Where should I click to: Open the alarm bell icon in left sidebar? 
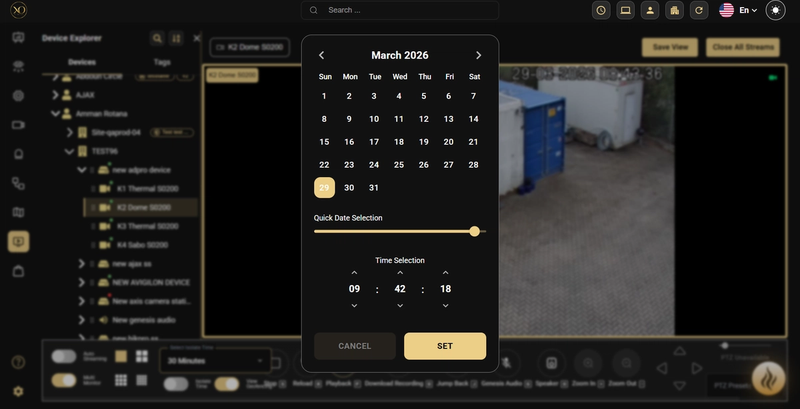click(x=18, y=154)
